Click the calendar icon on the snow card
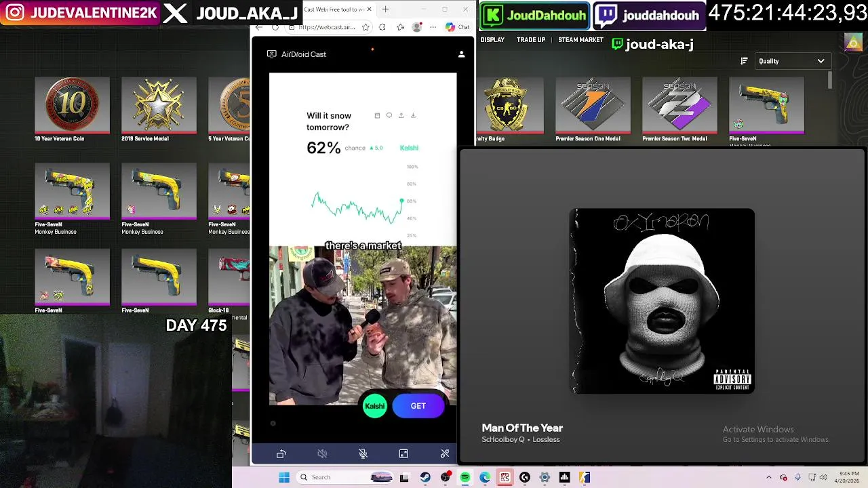The height and width of the screenshot is (488, 868). point(377,115)
